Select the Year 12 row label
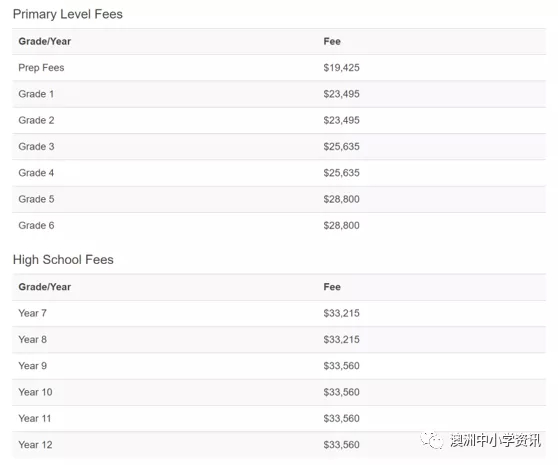The width and height of the screenshot is (558, 465). tap(35, 445)
